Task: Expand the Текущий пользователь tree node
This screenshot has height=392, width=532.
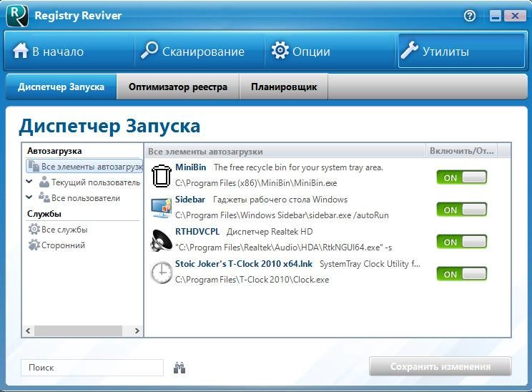Action: [x=29, y=182]
